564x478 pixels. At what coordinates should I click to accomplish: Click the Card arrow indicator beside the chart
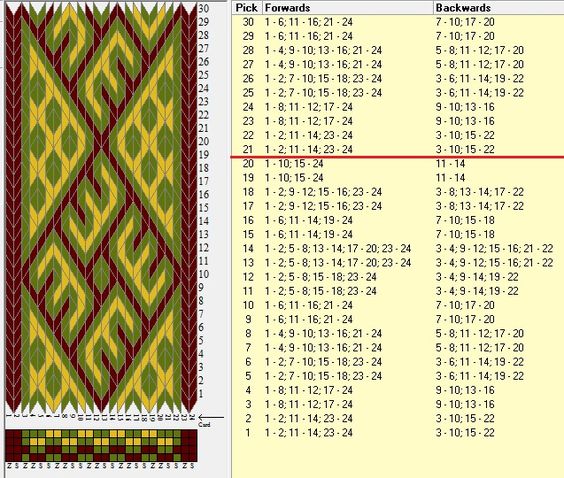[211, 418]
